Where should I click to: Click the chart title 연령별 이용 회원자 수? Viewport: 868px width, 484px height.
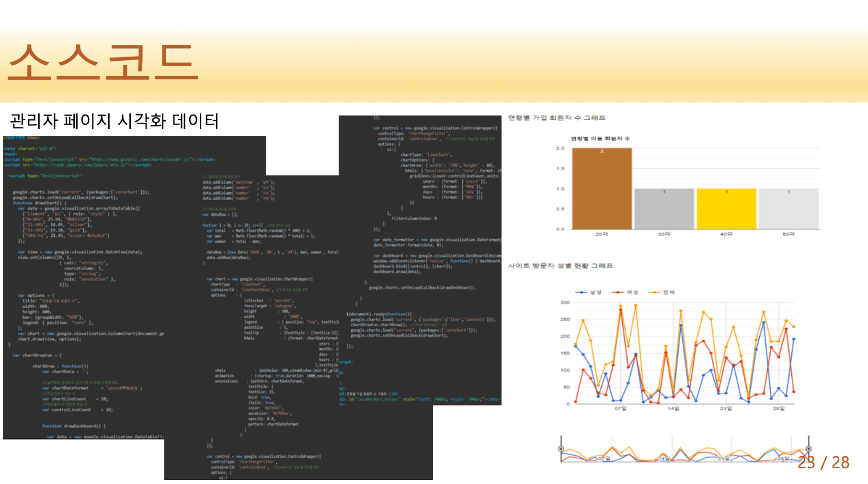pyautogui.click(x=600, y=138)
